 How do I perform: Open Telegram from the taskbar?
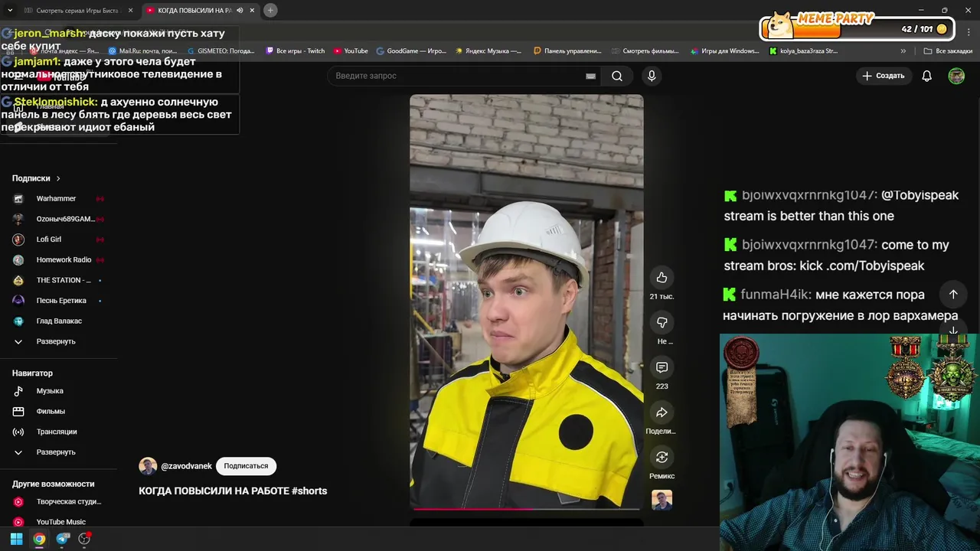click(x=63, y=539)
